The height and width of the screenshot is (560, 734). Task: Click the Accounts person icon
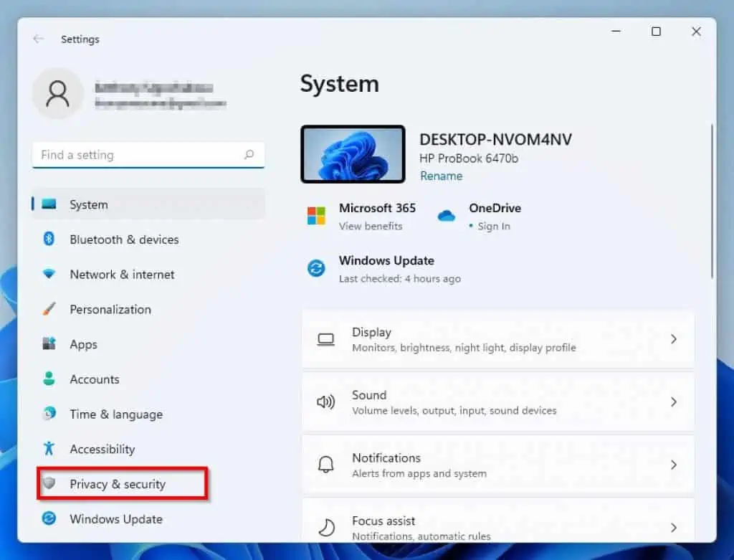tap(49, 379)
